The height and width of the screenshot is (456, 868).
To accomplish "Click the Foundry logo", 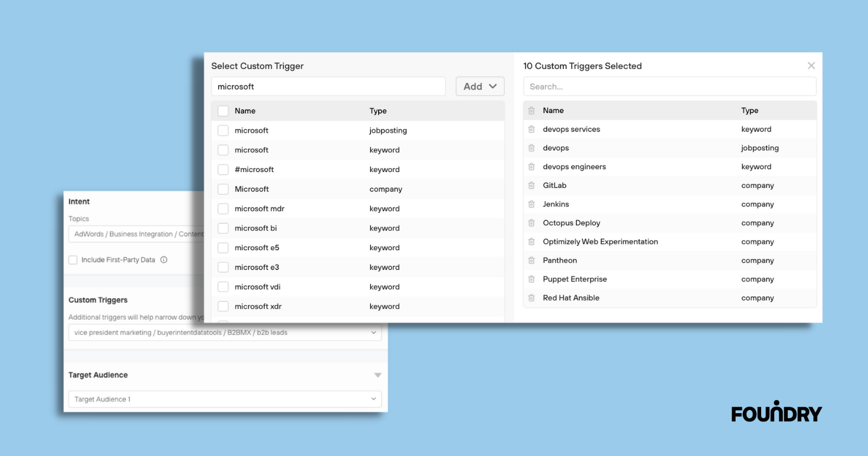I will (x=776, y=412).
